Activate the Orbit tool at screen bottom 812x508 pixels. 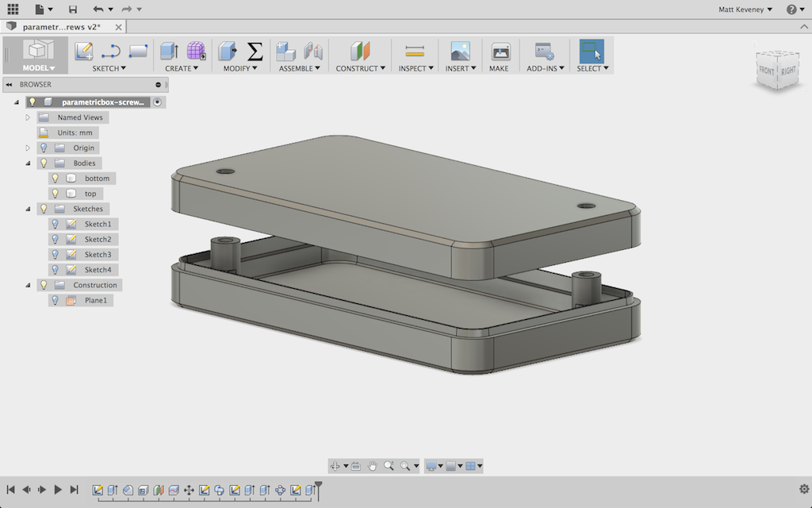point(336,466)
